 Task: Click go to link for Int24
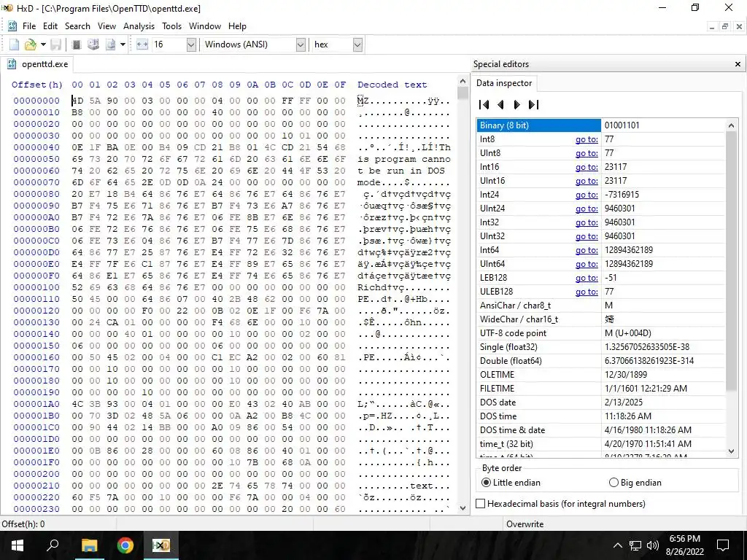pyautogui.click(x=587, y=194)
